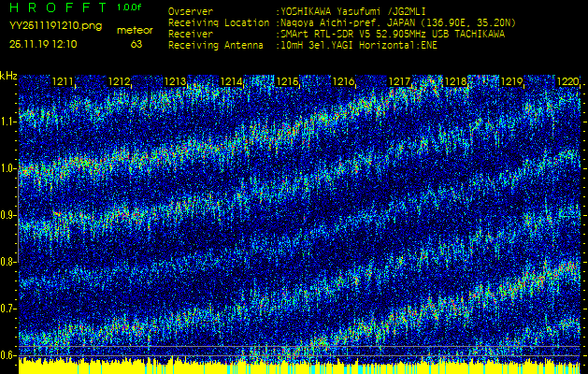
Task: Click the HROFFT title text
Action: (58, 8)
